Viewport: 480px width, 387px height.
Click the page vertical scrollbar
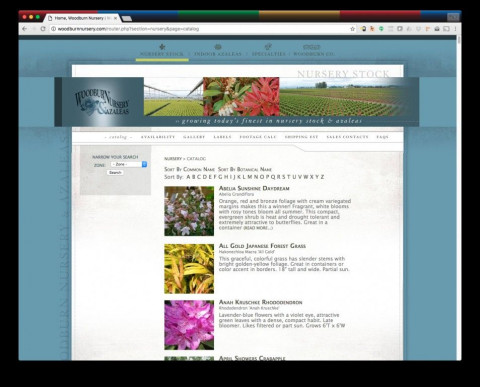pos(459,197)
